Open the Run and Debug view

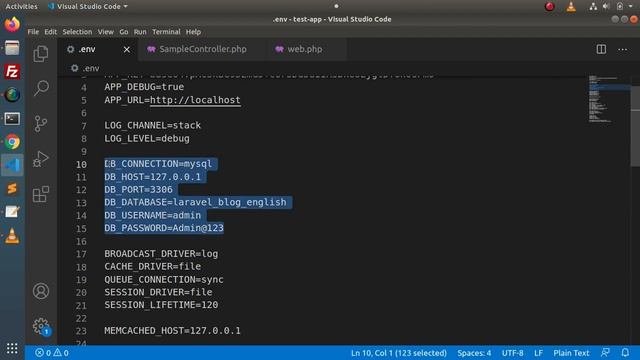click(x=41, y=159)
